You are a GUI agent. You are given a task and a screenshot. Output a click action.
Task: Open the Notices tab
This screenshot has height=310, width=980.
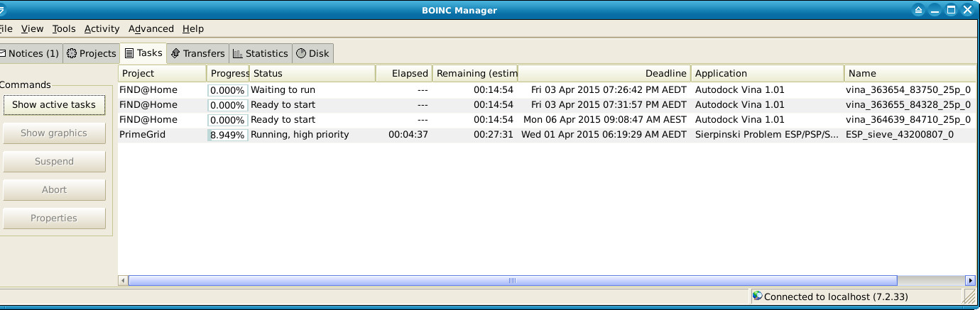(31, 53)
